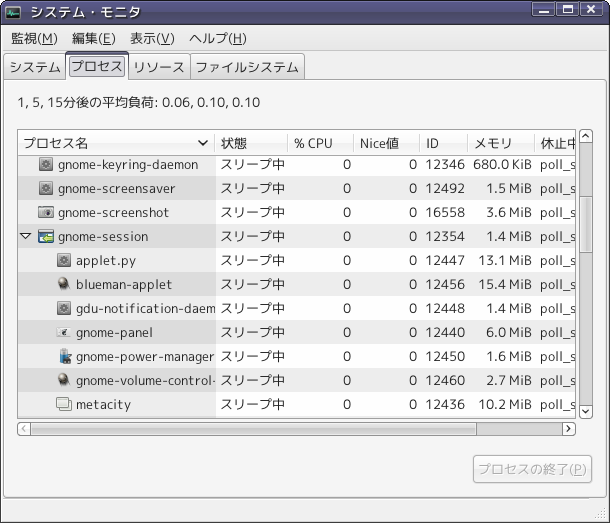This screenshot has height=523, width=610.
Task: Click the gnome-session icon
Action: (46, 237)
